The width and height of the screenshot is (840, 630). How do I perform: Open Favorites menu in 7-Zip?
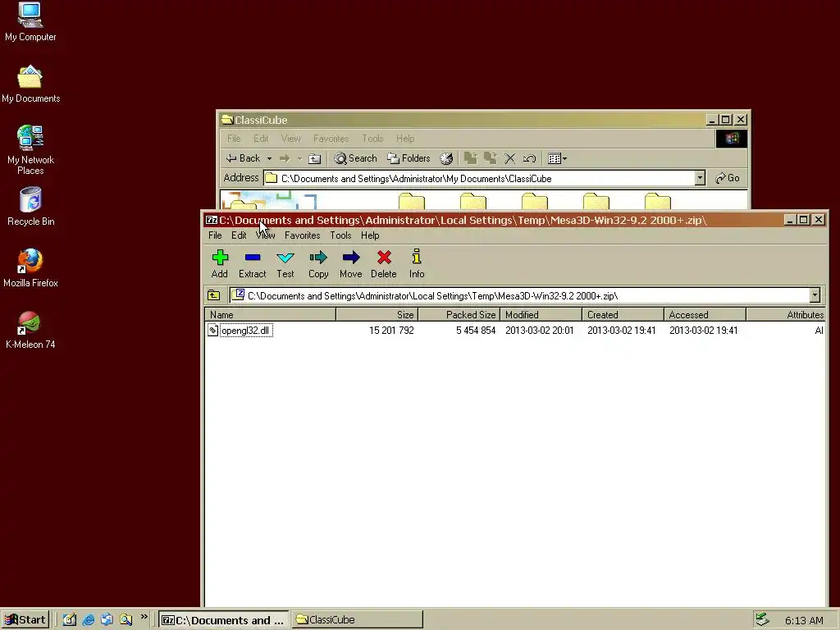click(x=302, y=235)
